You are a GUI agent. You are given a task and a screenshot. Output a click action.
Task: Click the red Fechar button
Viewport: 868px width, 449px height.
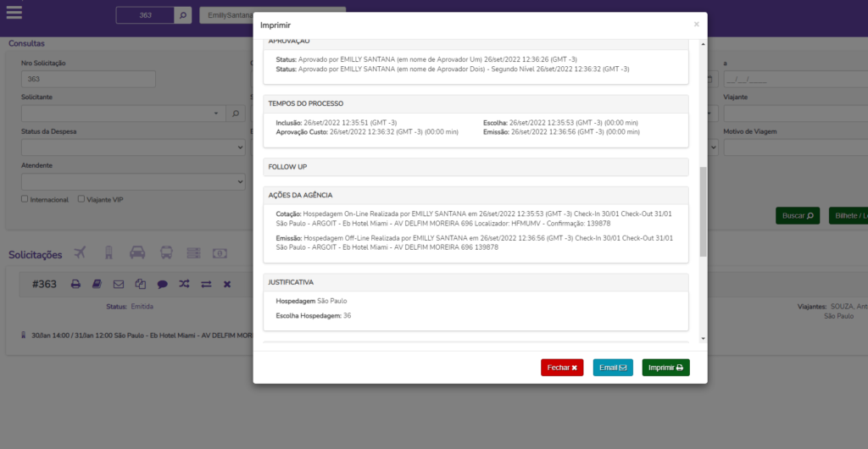[x=562, y=368]
